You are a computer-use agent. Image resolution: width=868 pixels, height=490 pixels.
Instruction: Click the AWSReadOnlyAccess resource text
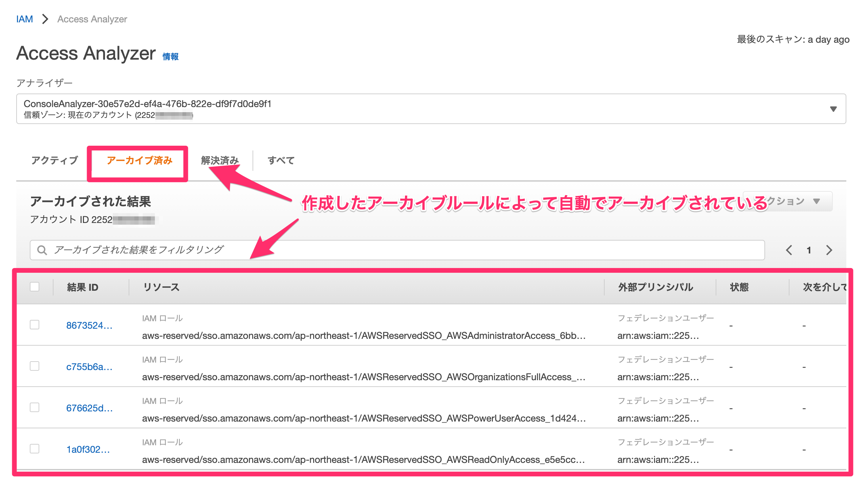pos(364,460)
